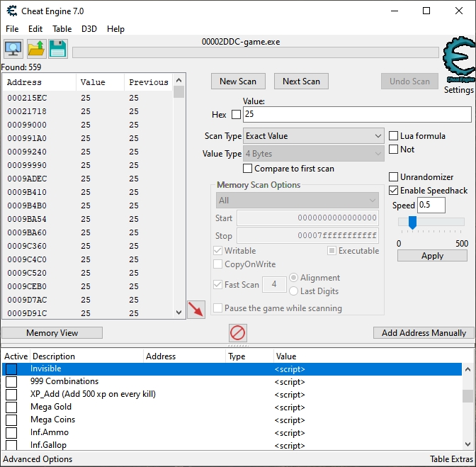Activate the Mega Coins script checkbox

coord(11,420)
